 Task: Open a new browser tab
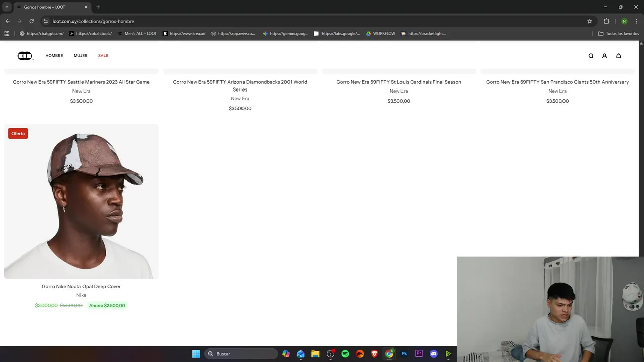coord(98,7)
